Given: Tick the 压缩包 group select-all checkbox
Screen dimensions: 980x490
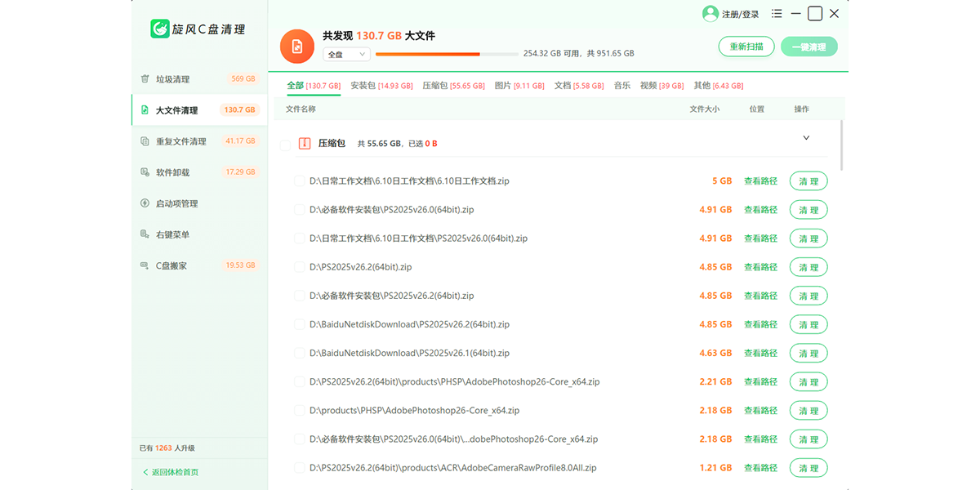Looking at the screenshot, I should coord(285,145).
